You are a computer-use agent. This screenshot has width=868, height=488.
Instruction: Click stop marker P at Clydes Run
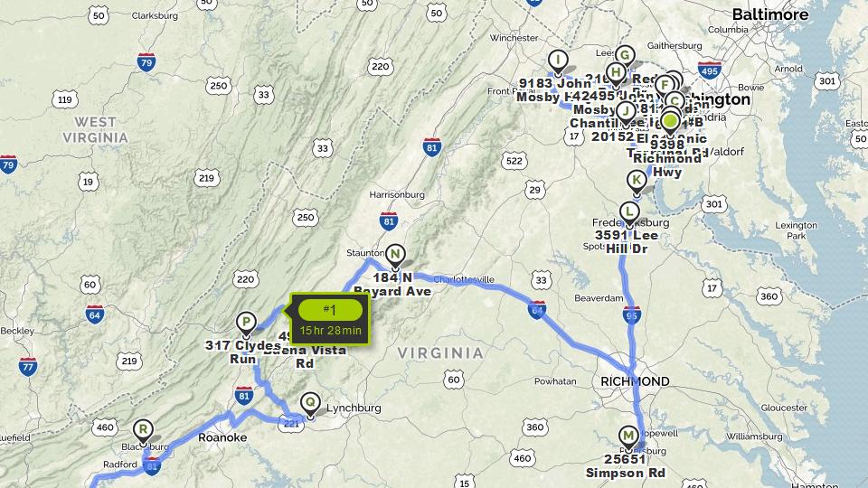pyautogui.click(x=246, y=324)
